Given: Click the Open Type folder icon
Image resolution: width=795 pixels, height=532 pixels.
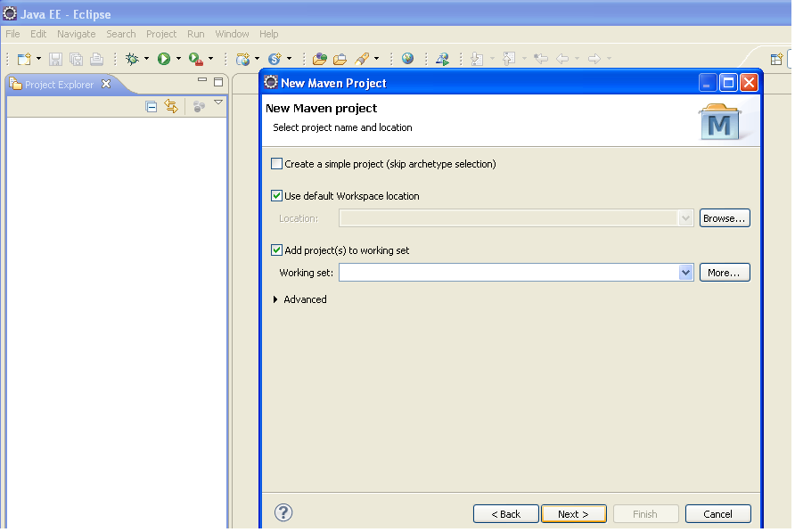Looking at the screenshot, I should (x=319, y=59).
